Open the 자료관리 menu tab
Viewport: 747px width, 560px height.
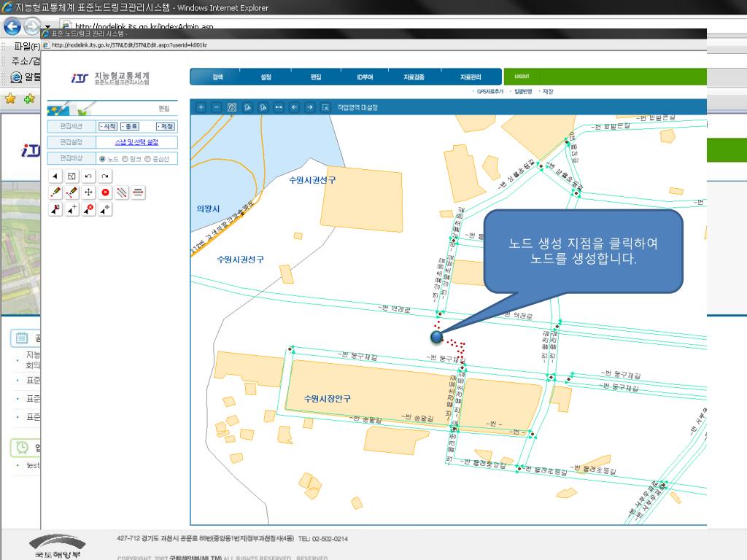coord(471,77)
